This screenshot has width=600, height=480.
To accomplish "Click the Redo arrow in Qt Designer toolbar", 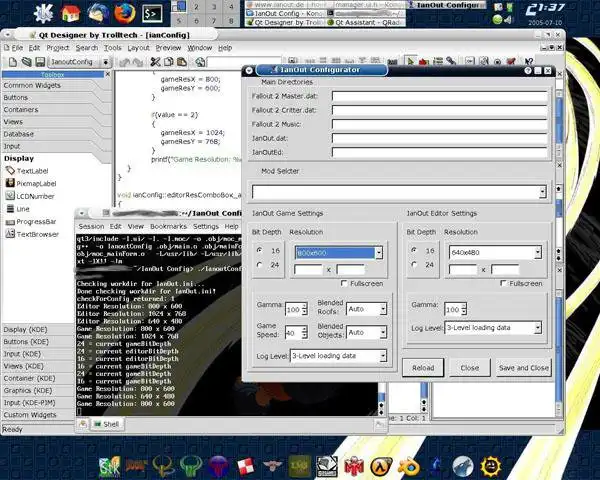I will coord(138,62).
